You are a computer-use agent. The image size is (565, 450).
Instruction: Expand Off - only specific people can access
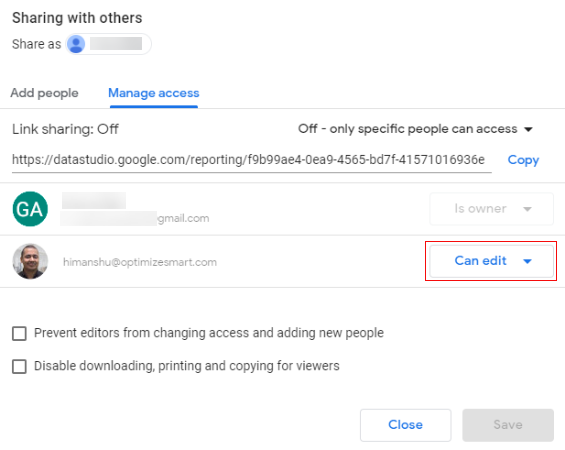[415, 129]
